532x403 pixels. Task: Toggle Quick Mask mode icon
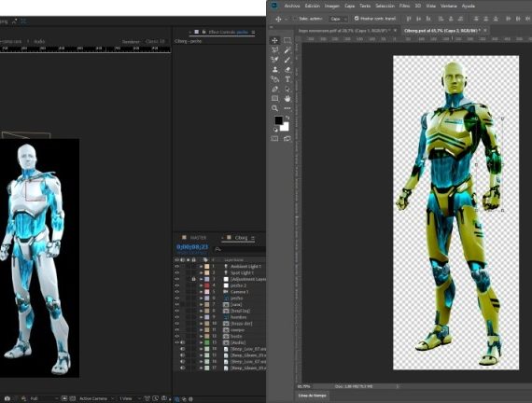point(274,139)
